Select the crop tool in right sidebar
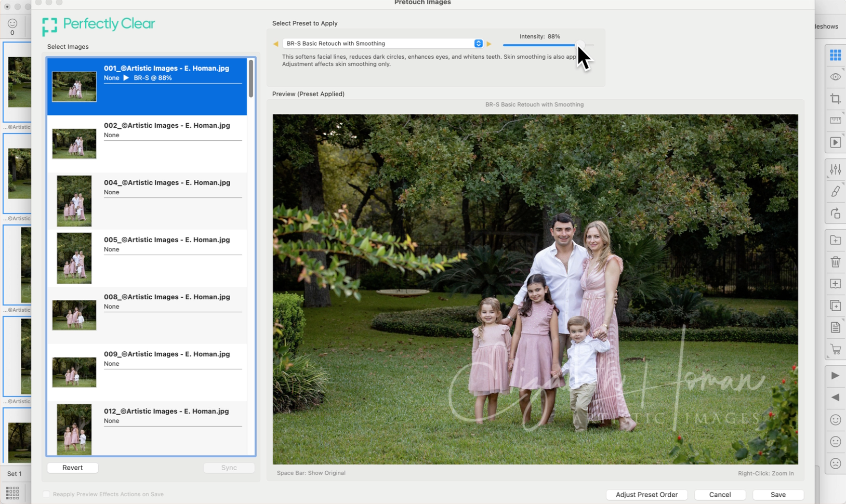This screenshot has height=504, width=846. (x=835, y=99)
